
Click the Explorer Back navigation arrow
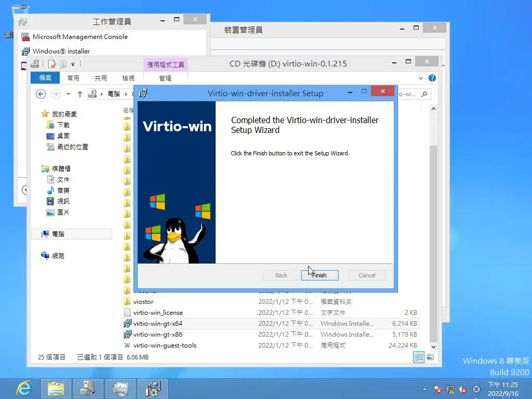(41, 94)
